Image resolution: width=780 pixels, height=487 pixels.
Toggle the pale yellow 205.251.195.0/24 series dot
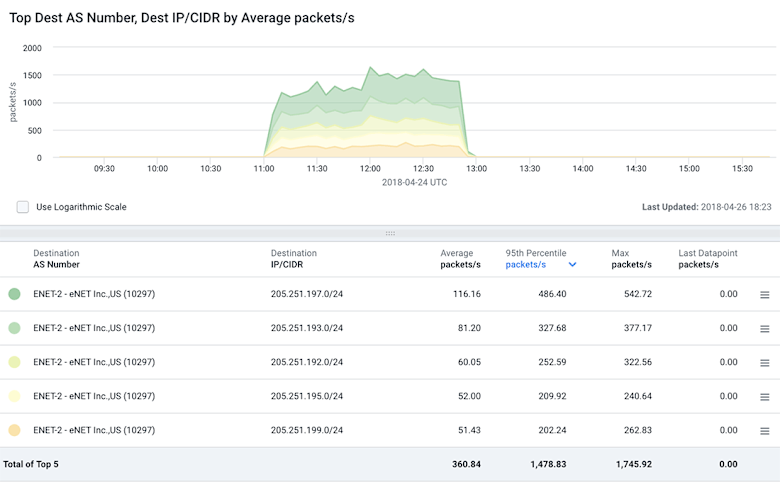tap(14, 396)
